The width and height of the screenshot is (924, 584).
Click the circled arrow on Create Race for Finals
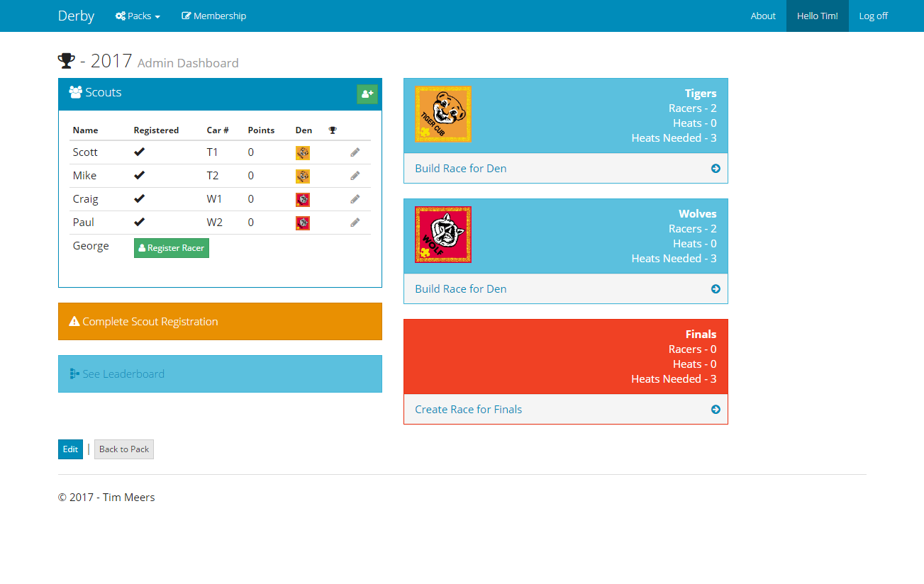(716, 409)
